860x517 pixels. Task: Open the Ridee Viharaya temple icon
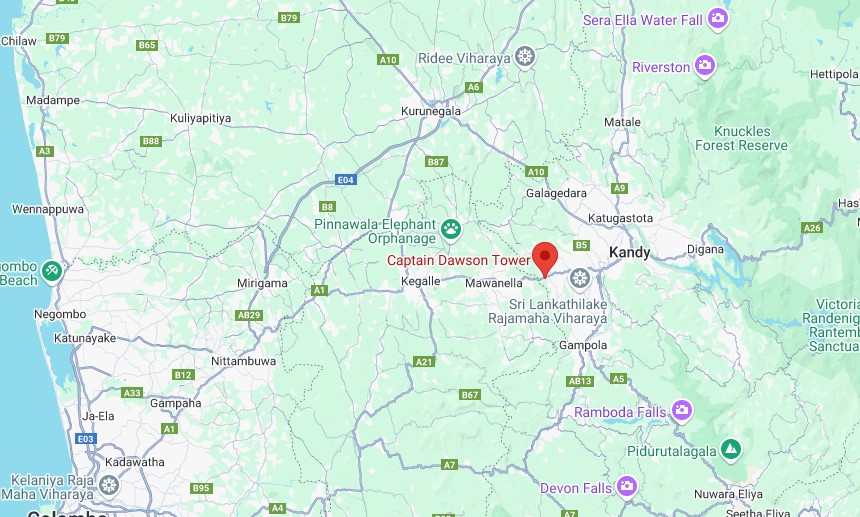point(525,57)
